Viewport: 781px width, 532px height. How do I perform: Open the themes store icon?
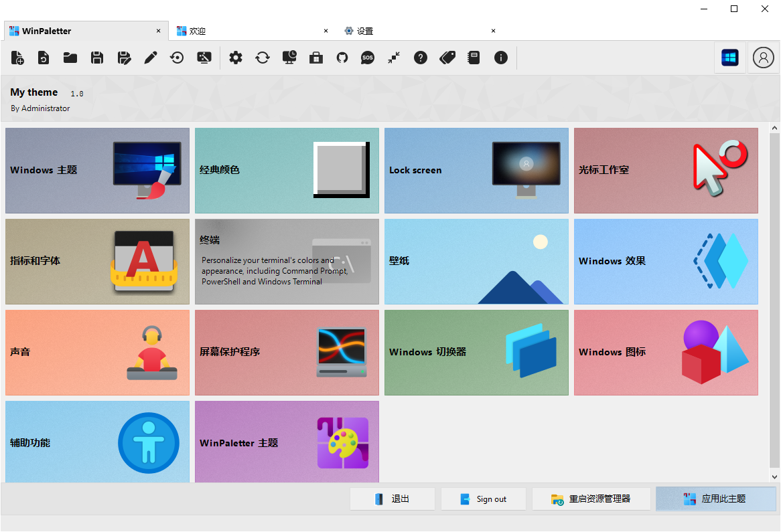(x=316, y=58)
